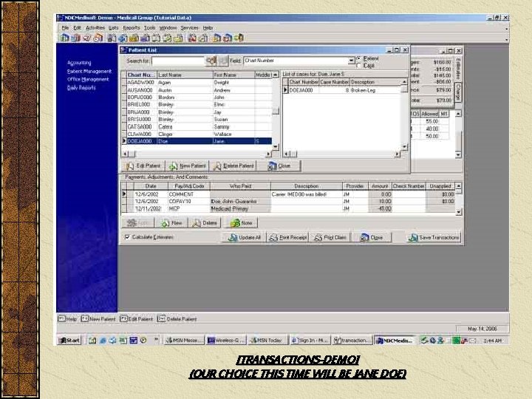532x399 pixels.
Task: Click the Delete Patient button
Action: tap(233, 166)
